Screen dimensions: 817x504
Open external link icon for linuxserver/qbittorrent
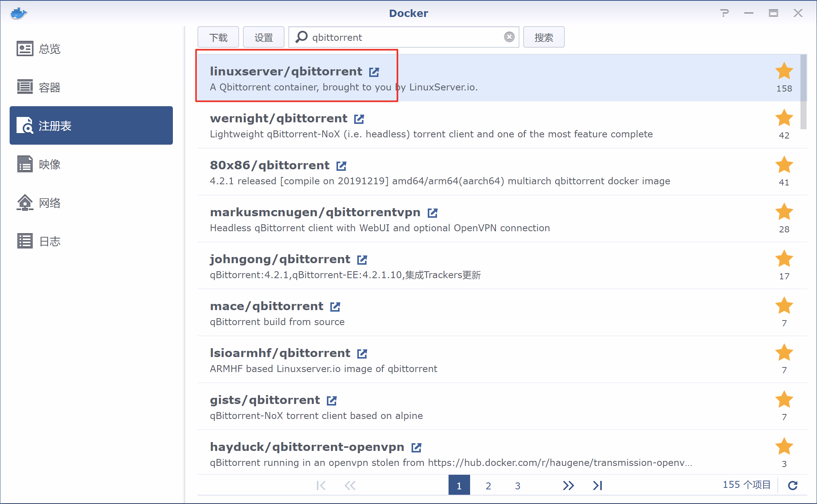point(374,72)
